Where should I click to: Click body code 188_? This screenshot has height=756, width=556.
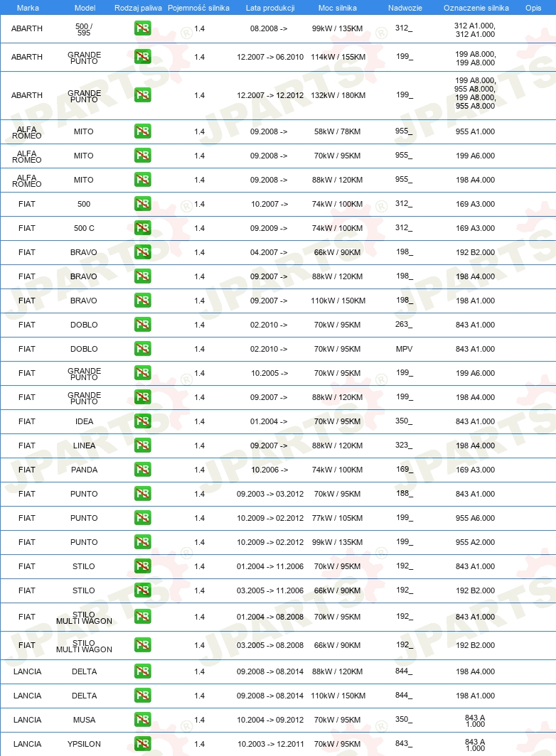click(405, 493)
